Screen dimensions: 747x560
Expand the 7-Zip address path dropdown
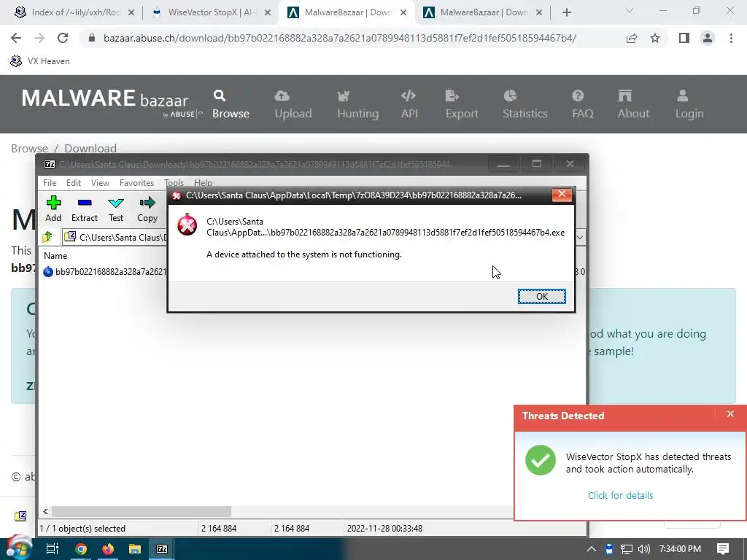click(580, 237)
